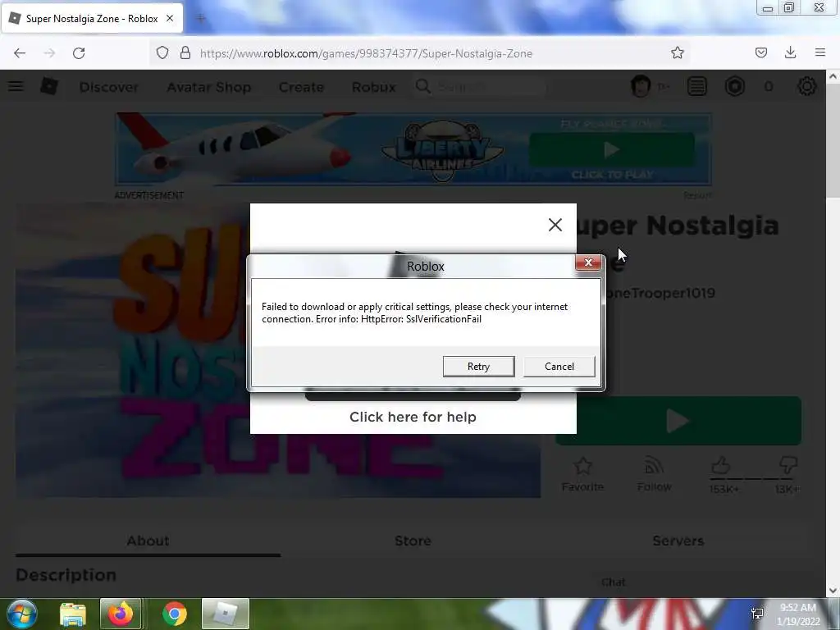Open the Robux balance icon
Screen dimensions: 840x630
[x=734, y=86]
